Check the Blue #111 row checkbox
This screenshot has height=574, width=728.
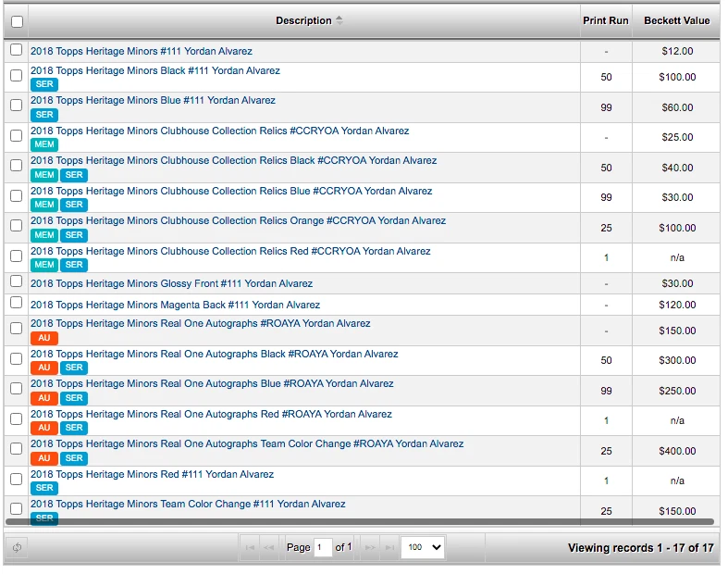(17, 105)
